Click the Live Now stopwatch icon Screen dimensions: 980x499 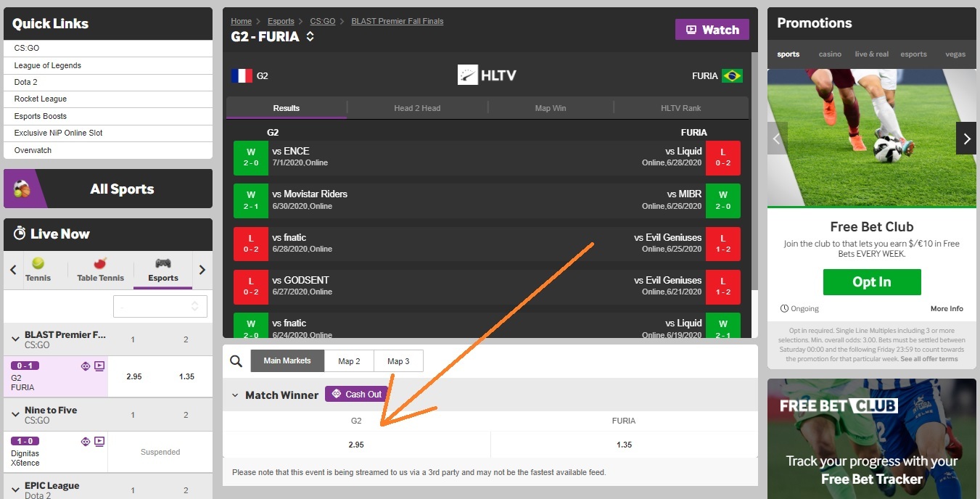[20, 234]
